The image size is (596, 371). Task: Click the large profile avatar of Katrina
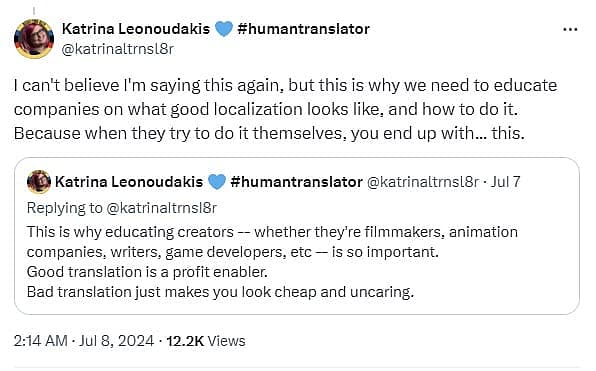point(34,39)
